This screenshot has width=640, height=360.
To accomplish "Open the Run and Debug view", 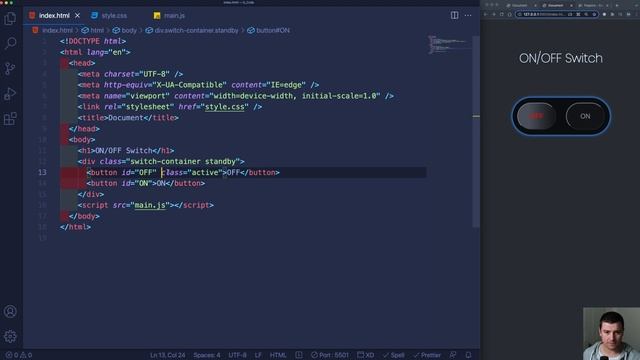I will 10,94.
